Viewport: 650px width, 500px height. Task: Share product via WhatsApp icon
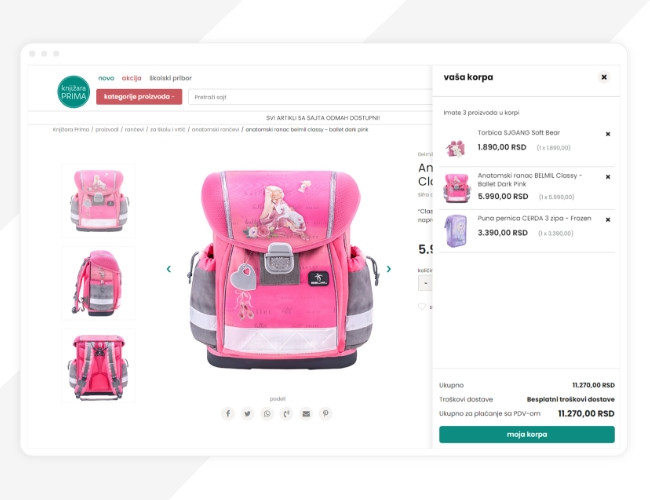click(267, 413)
